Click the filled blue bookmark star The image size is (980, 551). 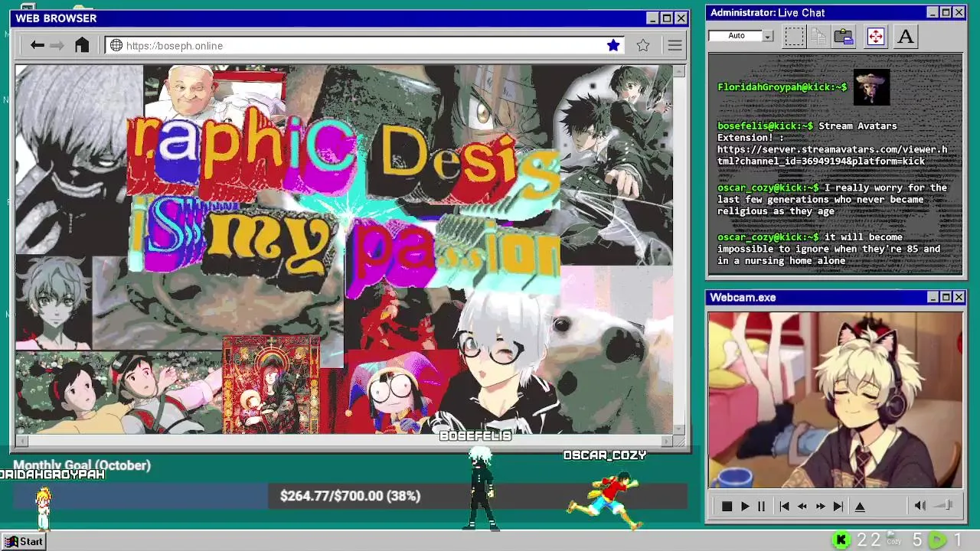tap(613, 45)
